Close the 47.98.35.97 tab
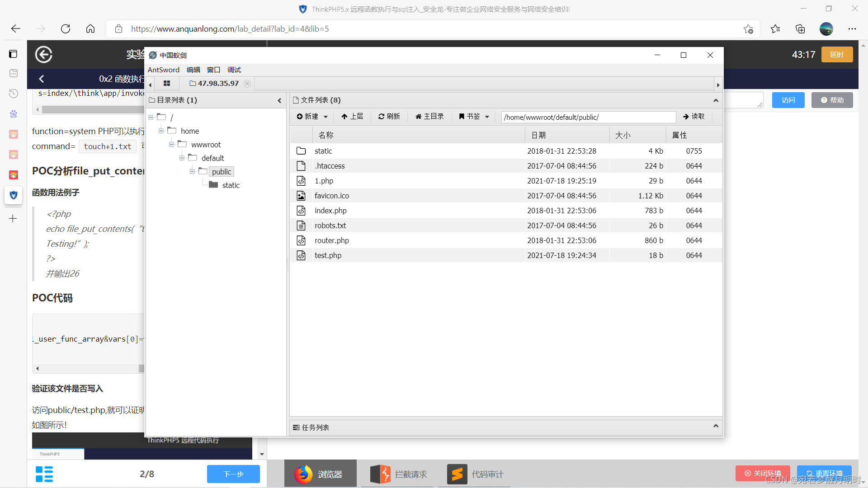Viewport: 868px width, 488px height. pyautogui.click(x=247, y=84)
